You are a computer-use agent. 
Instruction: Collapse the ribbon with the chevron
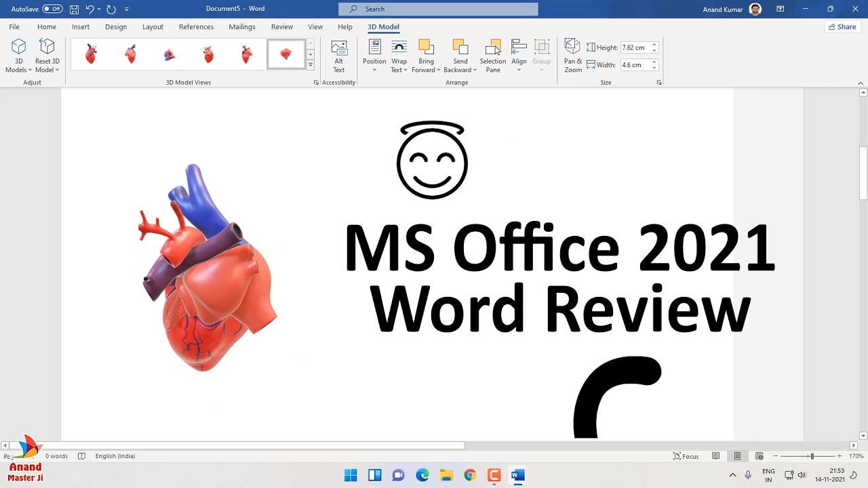[x=861, y=83]
